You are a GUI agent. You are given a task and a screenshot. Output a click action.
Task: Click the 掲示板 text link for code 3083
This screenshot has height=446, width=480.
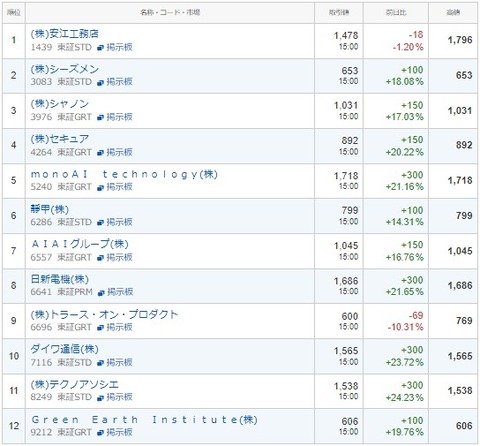(x=119, y=82)
